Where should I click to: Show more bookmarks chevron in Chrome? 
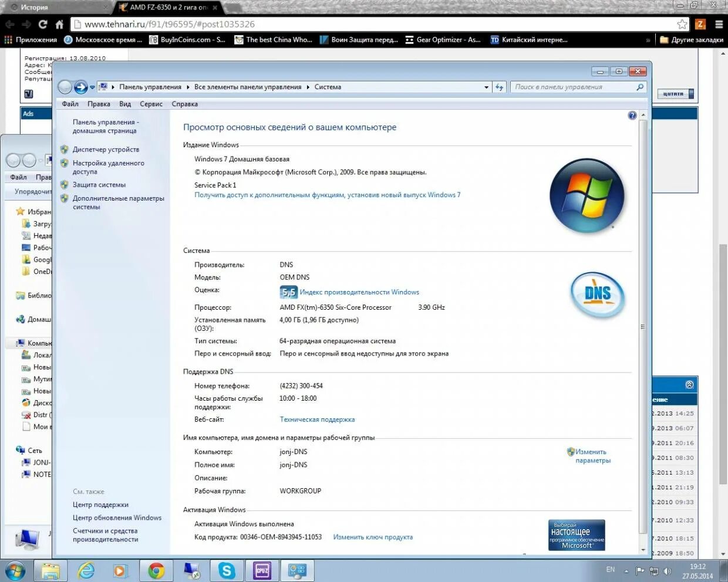tap(648, 40)
